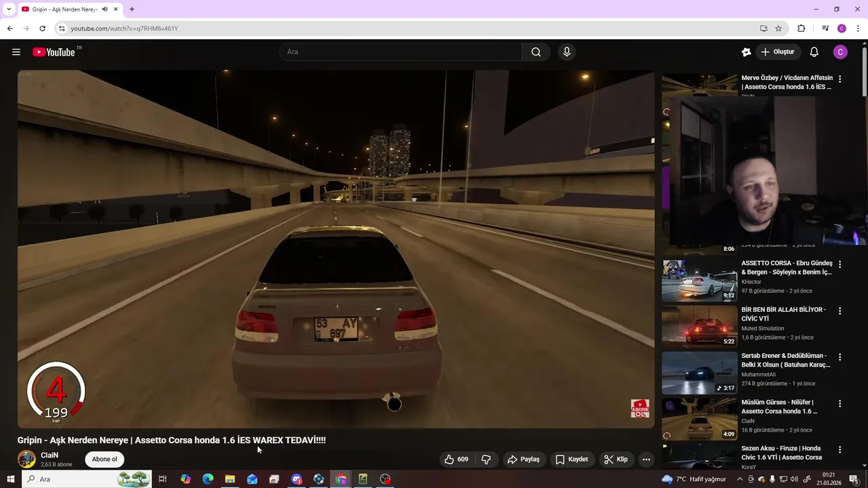The image size is (868, 488).
Task: Open the Windows Start menu
Action: tap(10, 479)
